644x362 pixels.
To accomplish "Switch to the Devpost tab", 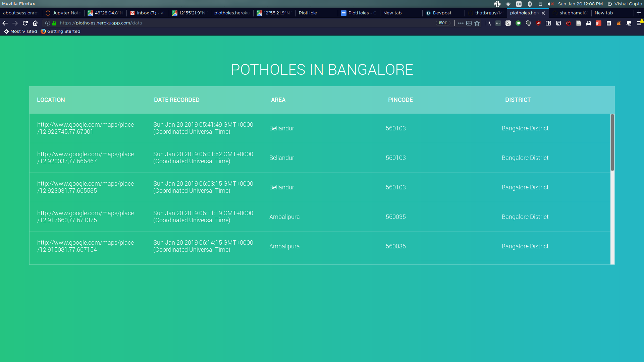I will (442, 13).
